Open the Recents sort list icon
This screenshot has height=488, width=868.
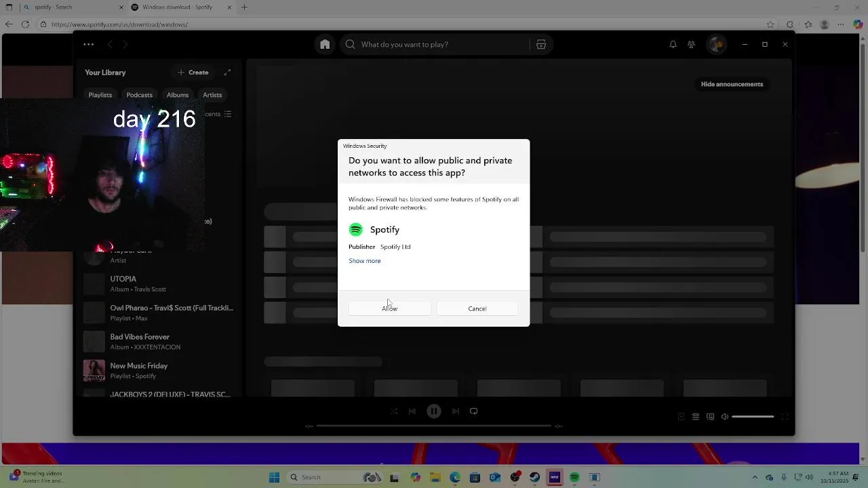(x=227, y=114)
